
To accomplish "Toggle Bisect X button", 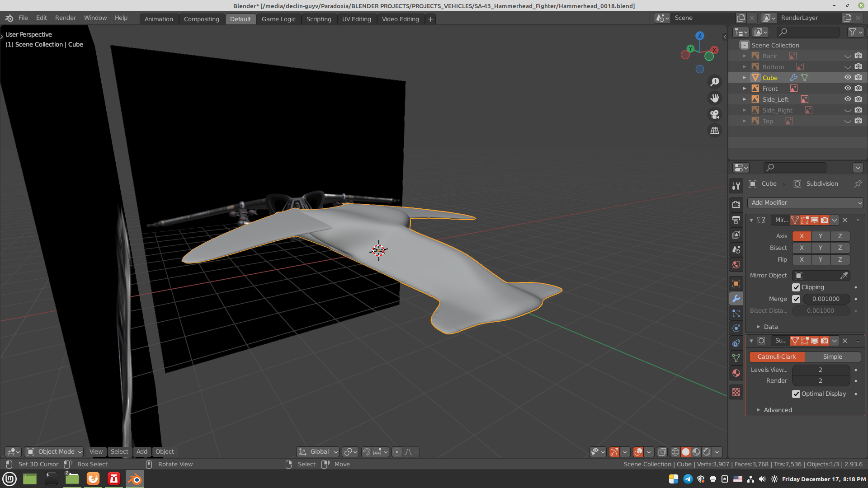I will (802, 248).
